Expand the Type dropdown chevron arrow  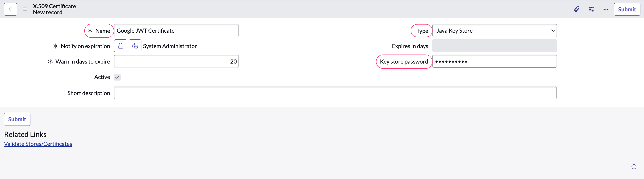[x=553, y=30]
